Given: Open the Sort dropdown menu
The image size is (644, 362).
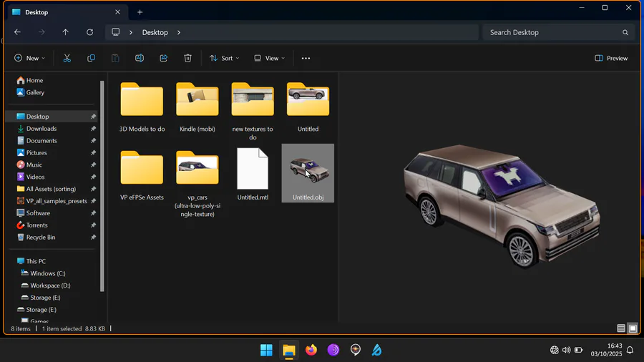Looking at the screenshot, I should 224,58.
